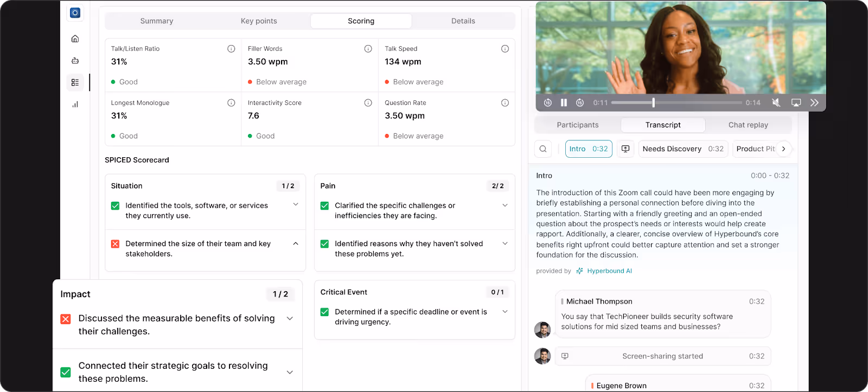The image size is (868, 392).
Task: Jump to the Needs Discovery 0:32 chapter
Action: 683,149
